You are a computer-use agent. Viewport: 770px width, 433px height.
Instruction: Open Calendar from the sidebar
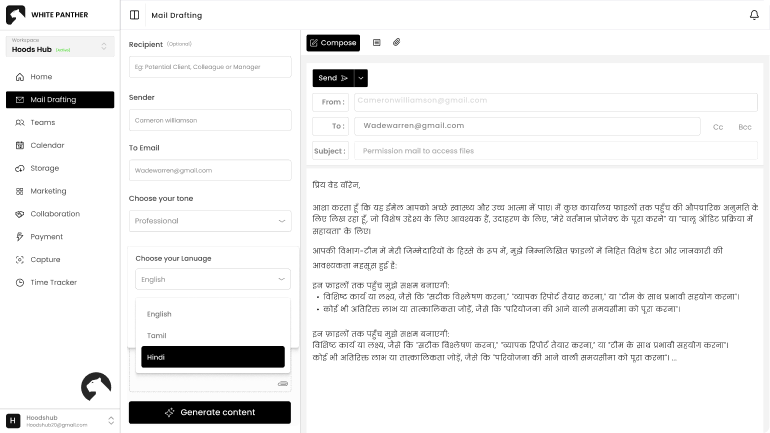tap(47, 145)
